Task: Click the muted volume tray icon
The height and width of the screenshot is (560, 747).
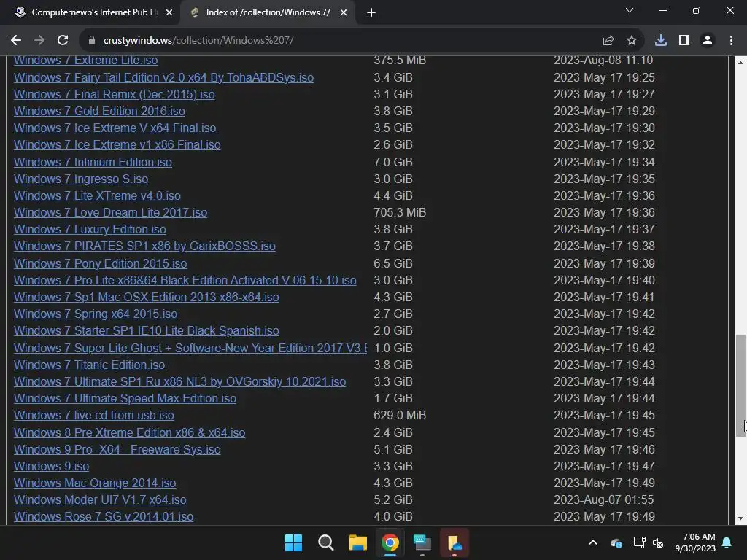Action: 659,542
